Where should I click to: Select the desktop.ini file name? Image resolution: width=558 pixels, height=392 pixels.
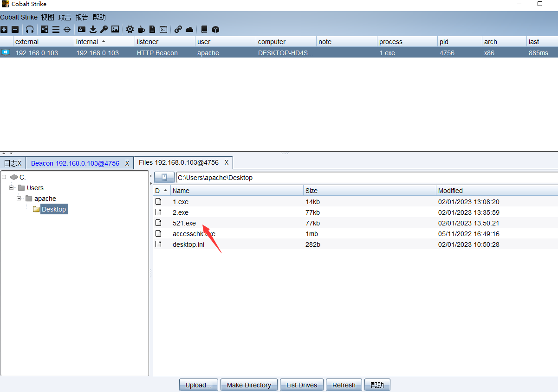pyautogui.click(x=188, y=244)
